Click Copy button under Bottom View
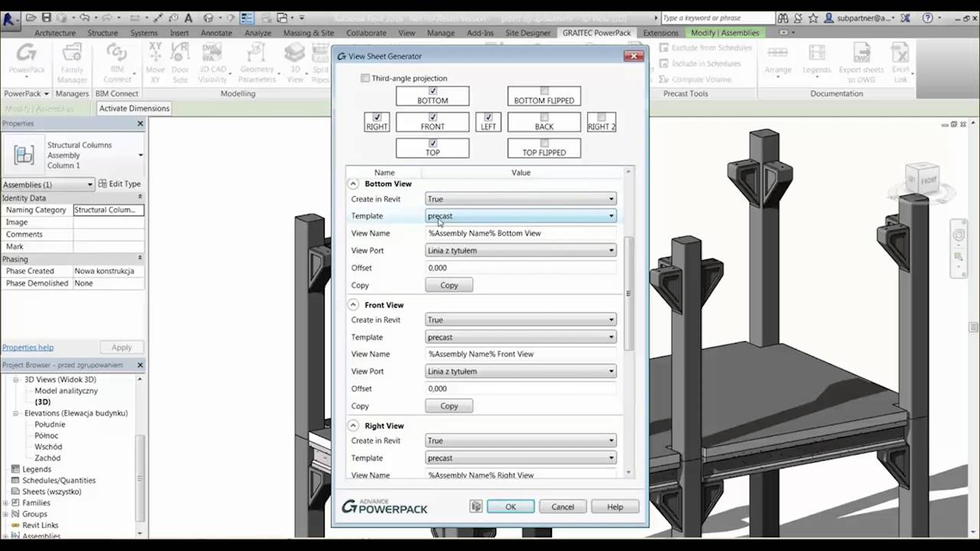This screenshot has width=980, height=551. [449, 285]
